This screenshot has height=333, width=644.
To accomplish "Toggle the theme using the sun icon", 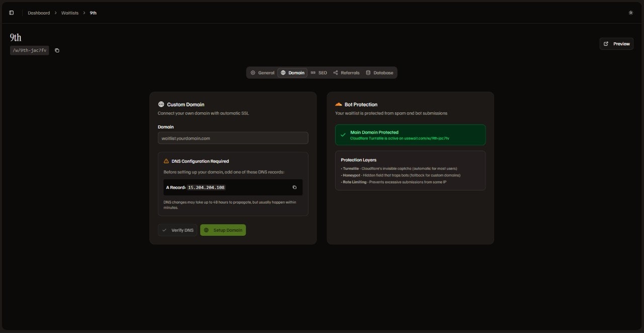I will [631, 13].
